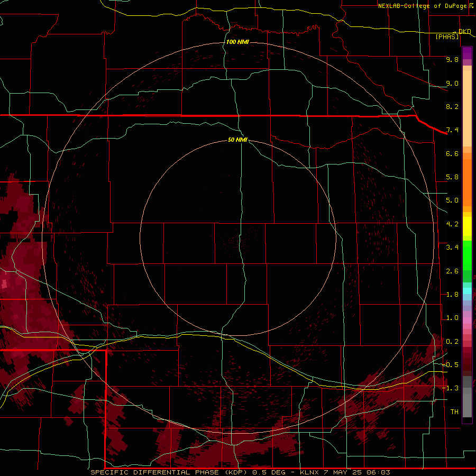476x476 pixels.
Task: Click the 3.4 scale value
Action: (452, 248)
